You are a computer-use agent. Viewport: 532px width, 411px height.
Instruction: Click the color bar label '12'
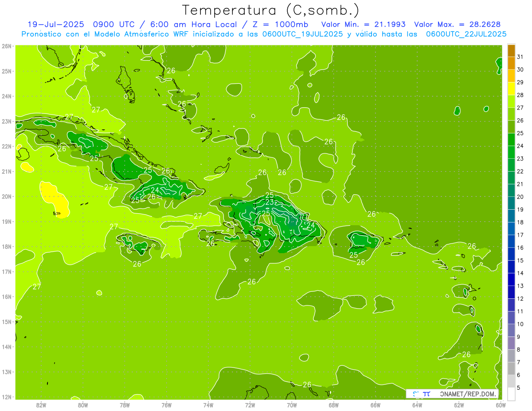520,298
